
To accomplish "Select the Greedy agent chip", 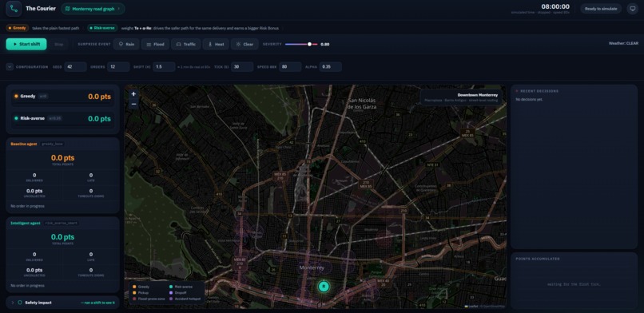I will pyautogui.click(x=18, y=28).
